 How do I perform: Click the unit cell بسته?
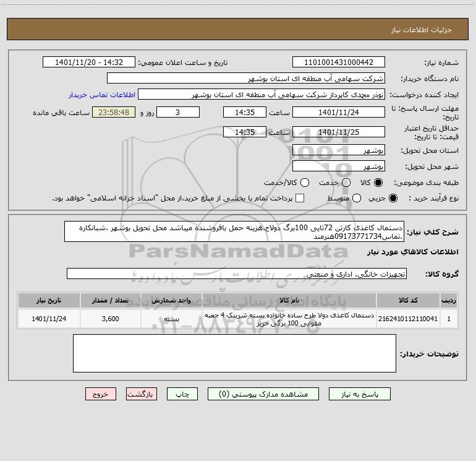[171, 319]
